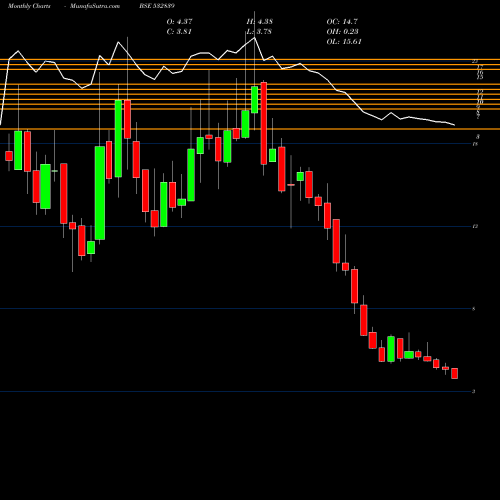
Task: Select the OH: 0.23 readout
Action: click(342, 32)
